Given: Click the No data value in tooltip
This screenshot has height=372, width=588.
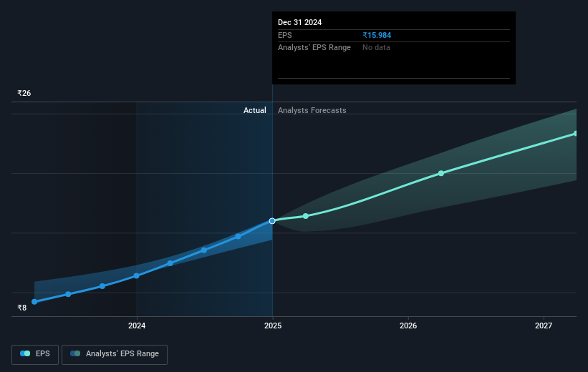Looking at the screenshot, I should [x=376, y=48].
